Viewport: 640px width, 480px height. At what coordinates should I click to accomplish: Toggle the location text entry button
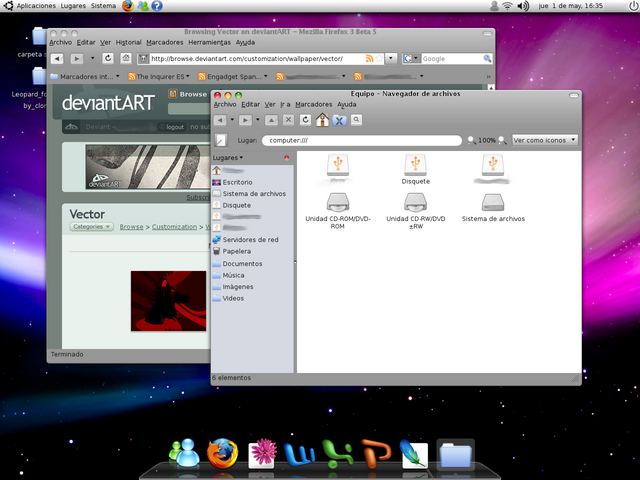221,141
